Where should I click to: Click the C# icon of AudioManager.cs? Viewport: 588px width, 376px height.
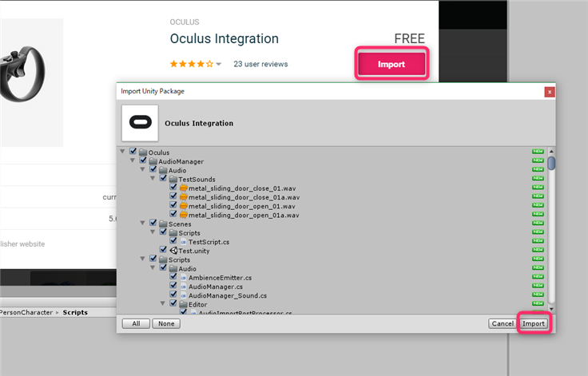pos(184,287)
